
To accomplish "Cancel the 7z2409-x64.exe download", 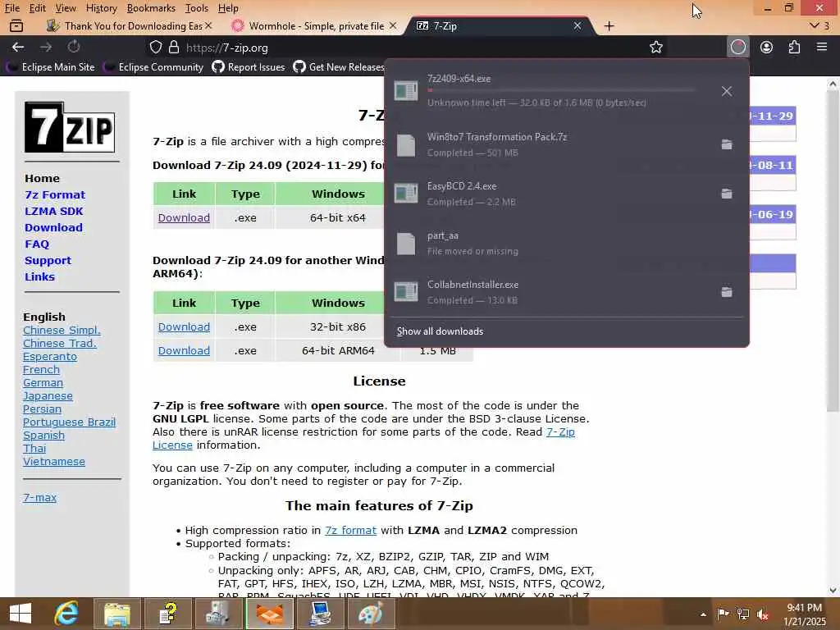I will click(x=727, y=91).
